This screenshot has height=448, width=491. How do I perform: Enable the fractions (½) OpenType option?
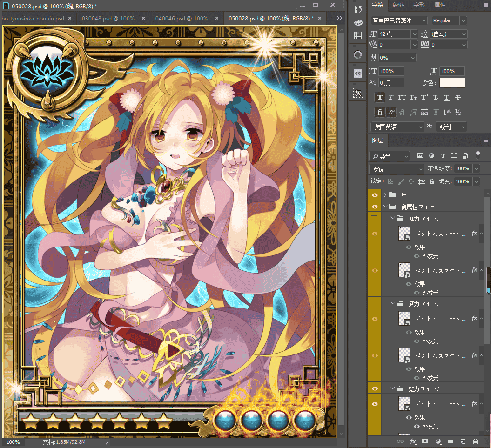[458, 112]
